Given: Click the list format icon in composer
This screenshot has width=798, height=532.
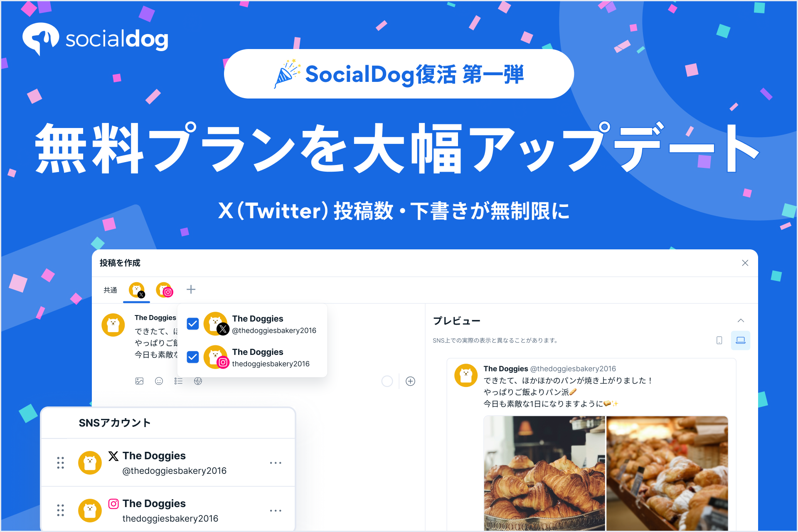Looking at the screenshot, I should (178, 381).
